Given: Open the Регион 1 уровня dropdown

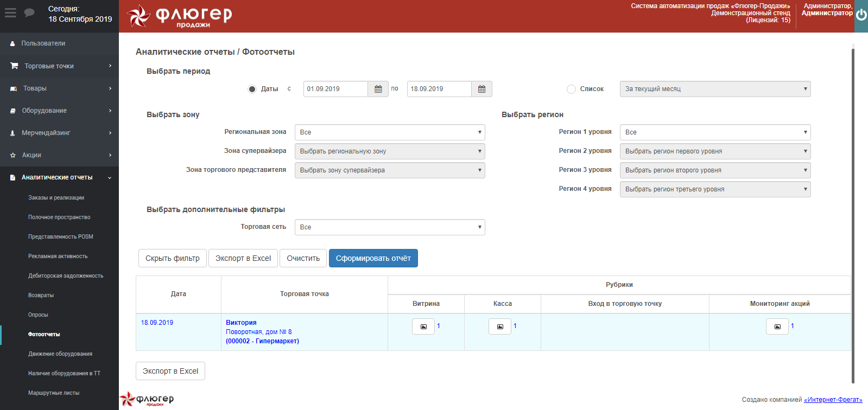Looking at the screenshot, I should pos(715,132).
